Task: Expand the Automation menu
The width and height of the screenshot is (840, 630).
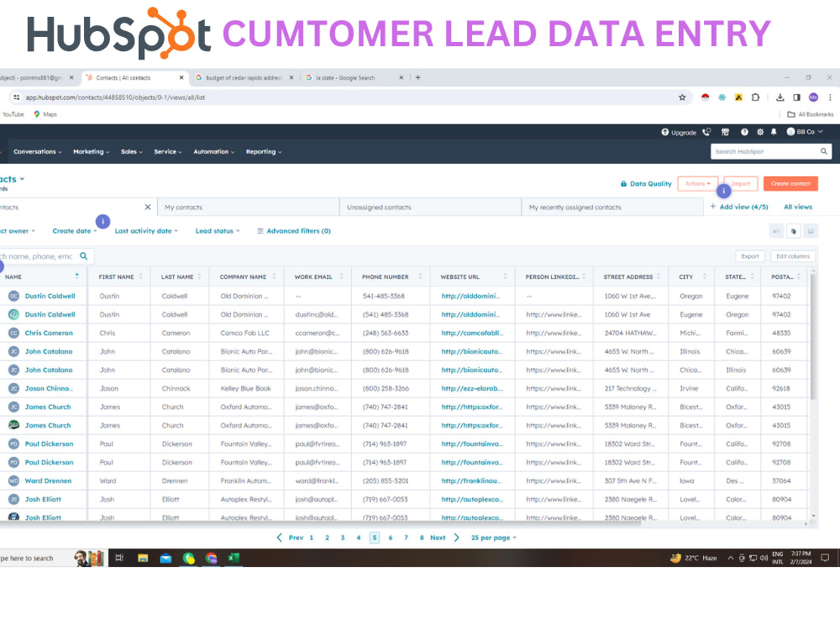Action: point(213,151)
